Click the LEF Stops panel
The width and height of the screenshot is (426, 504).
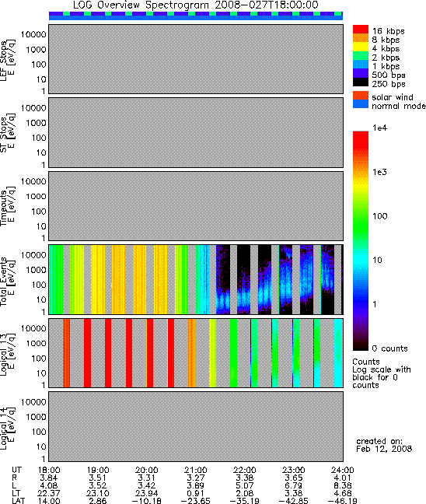click(x=196, y=59)
